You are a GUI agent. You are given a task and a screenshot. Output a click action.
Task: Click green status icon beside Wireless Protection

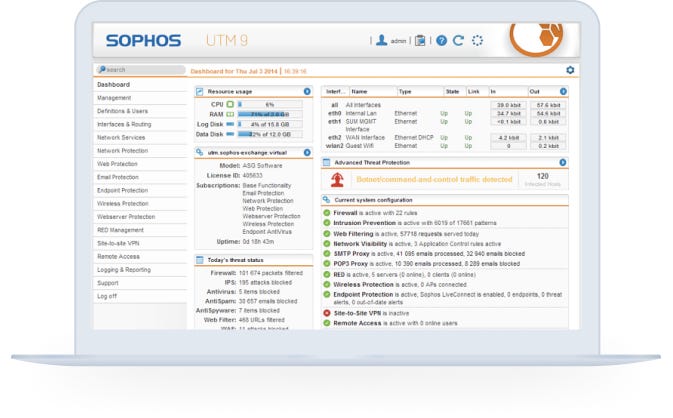pyautogui.click(x=327, y=285)
